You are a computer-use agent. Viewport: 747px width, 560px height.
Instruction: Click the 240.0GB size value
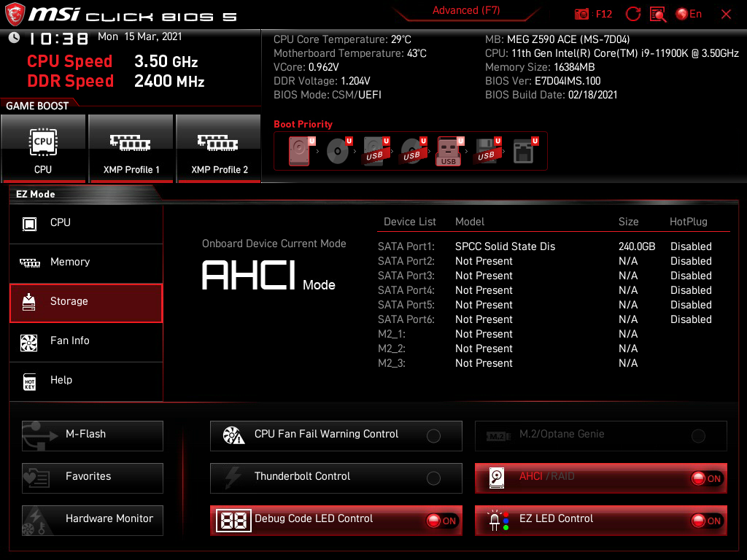(x=637, y=246)
